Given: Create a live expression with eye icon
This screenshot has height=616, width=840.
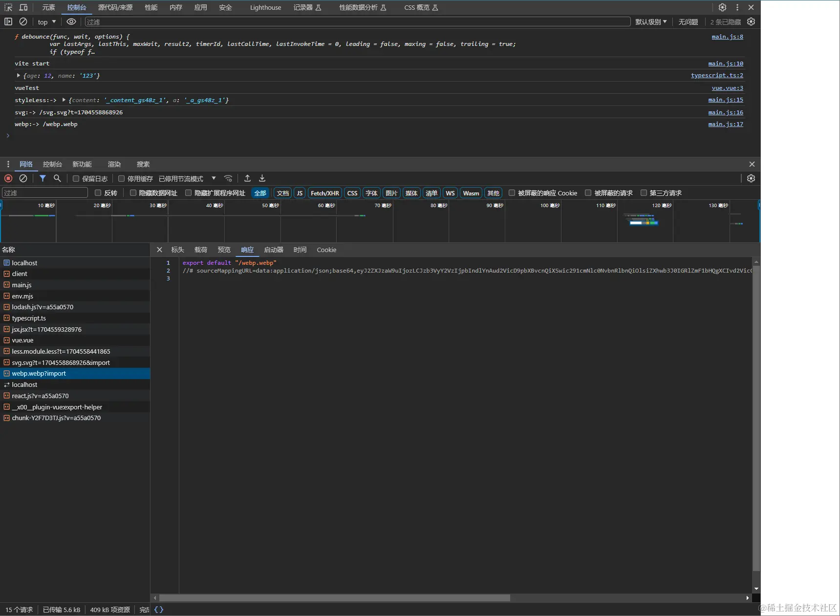Looking at the screenshot, I should [x=71, y=21].
